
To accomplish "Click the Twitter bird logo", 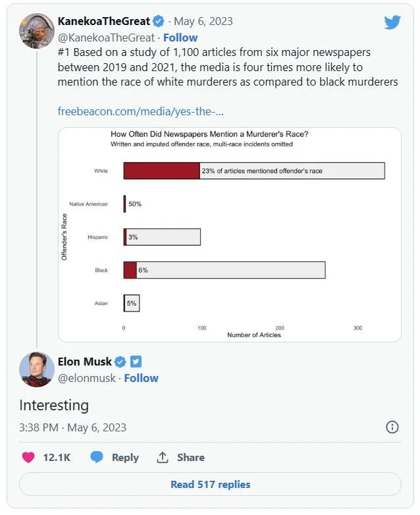I will tap(392, 22).
